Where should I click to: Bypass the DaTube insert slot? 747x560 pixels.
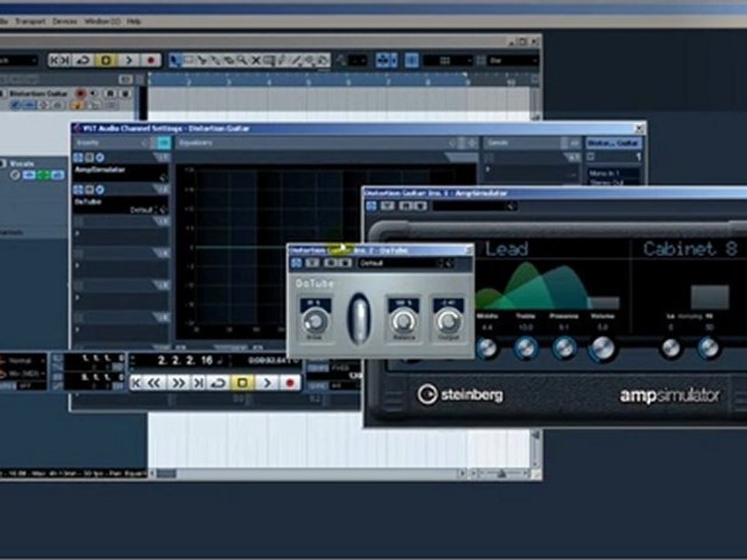click(89, 190)
